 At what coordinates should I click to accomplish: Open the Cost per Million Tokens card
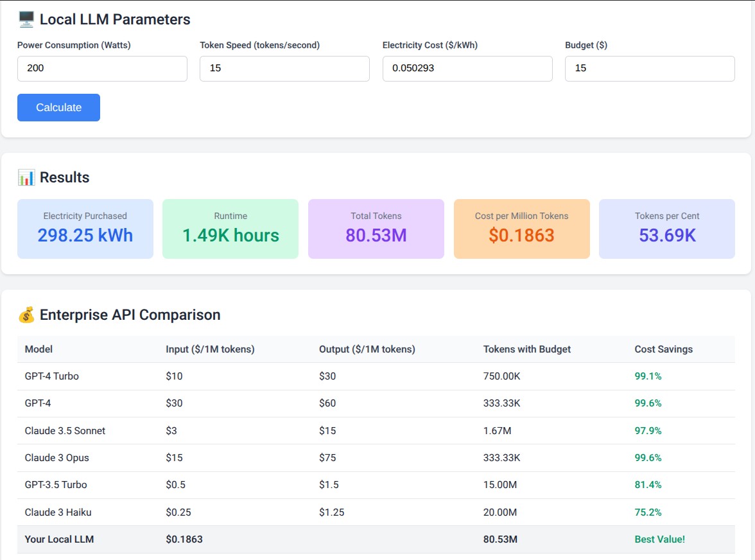tap(521, 229)
